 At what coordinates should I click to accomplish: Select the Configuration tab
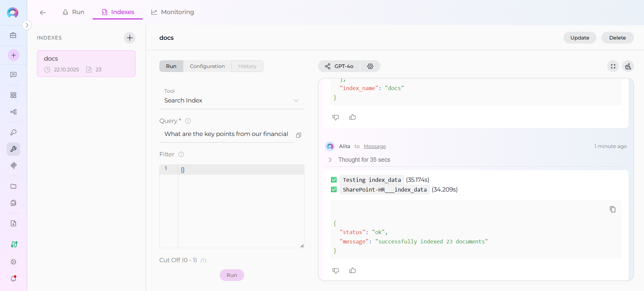pyautogui.click(x=207, y=66)
